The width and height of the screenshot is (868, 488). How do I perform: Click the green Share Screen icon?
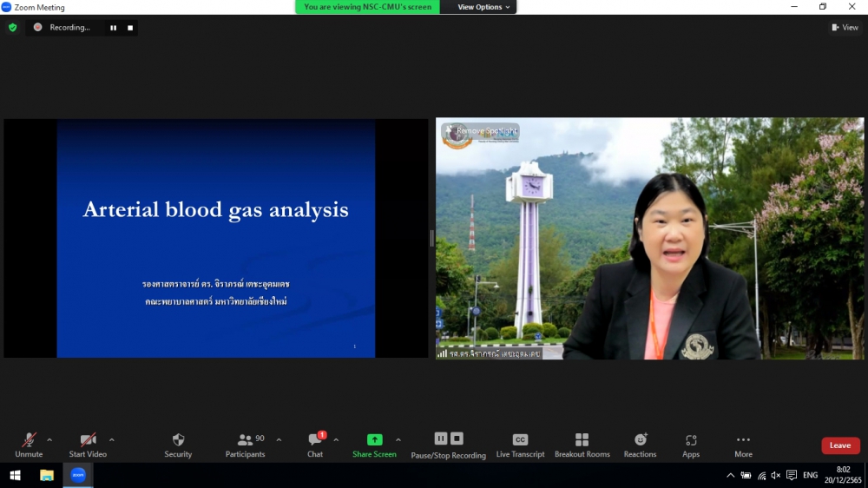[374, 439]
